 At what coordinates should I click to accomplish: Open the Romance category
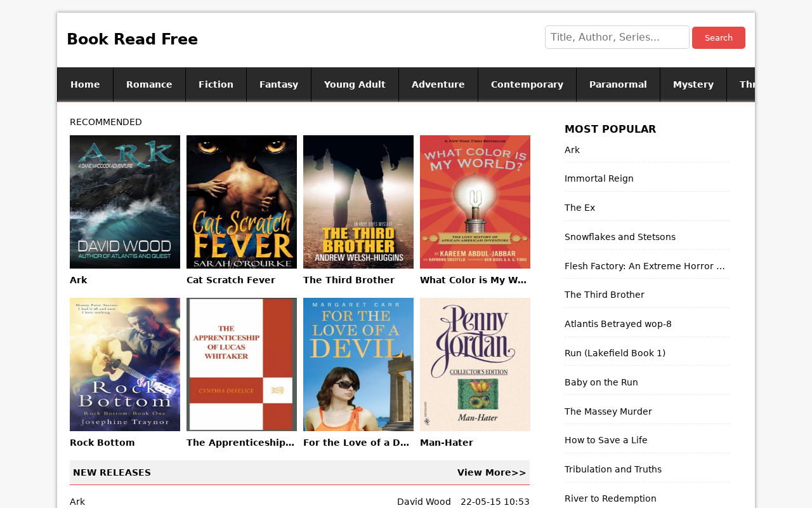click(x=149, y=84)
